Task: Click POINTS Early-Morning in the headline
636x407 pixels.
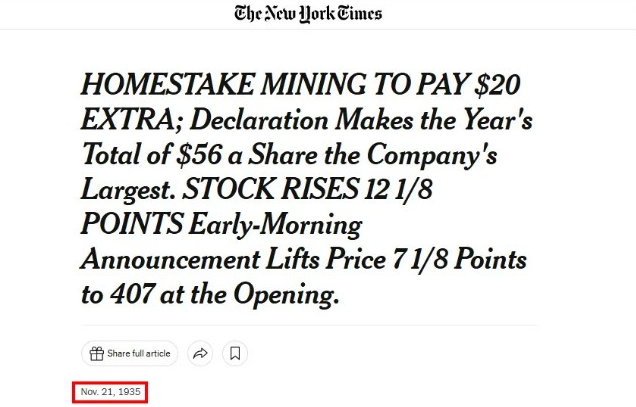Action: coord(221,225)
